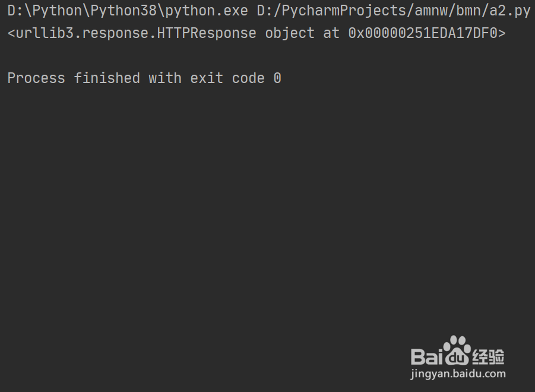Click the Baidu paw print logo
The width and height of the screenshot is (535, 392).
457,350
